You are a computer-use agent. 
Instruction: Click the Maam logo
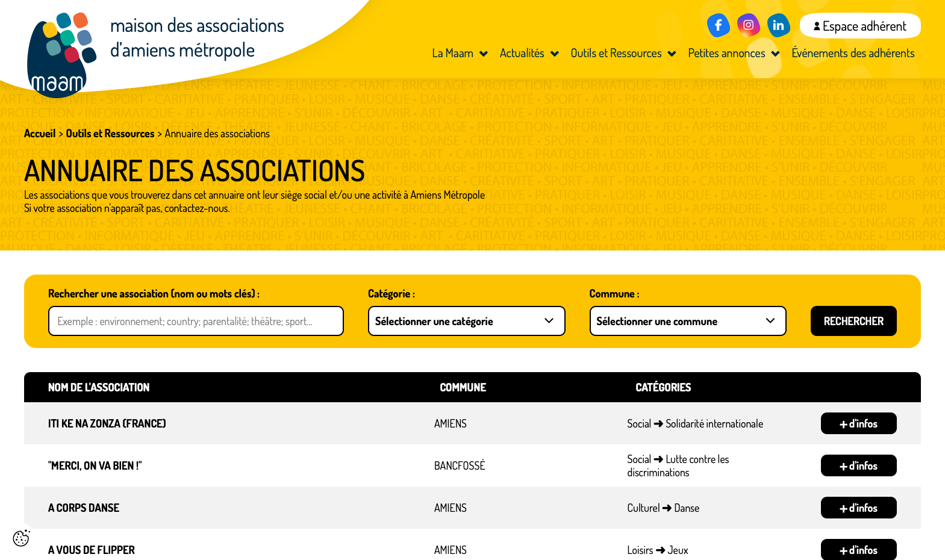tap(61, 54)
